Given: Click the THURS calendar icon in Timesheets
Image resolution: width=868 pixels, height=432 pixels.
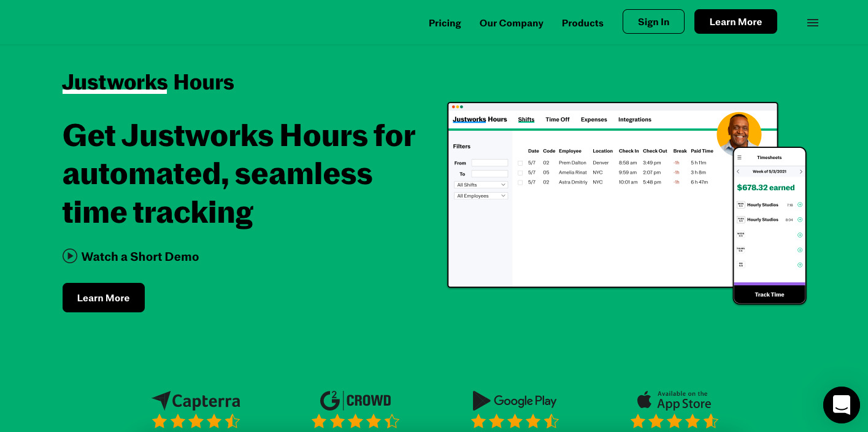Looking at the screenshot, I should tap(740, 250).
